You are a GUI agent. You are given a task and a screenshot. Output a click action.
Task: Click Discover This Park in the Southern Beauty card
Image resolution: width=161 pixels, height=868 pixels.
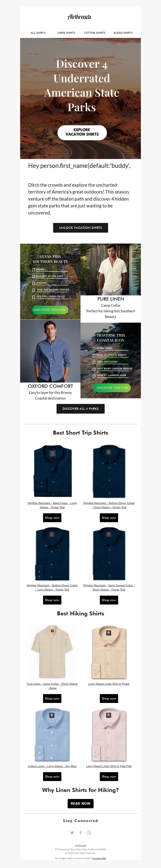tap(50, 310)
